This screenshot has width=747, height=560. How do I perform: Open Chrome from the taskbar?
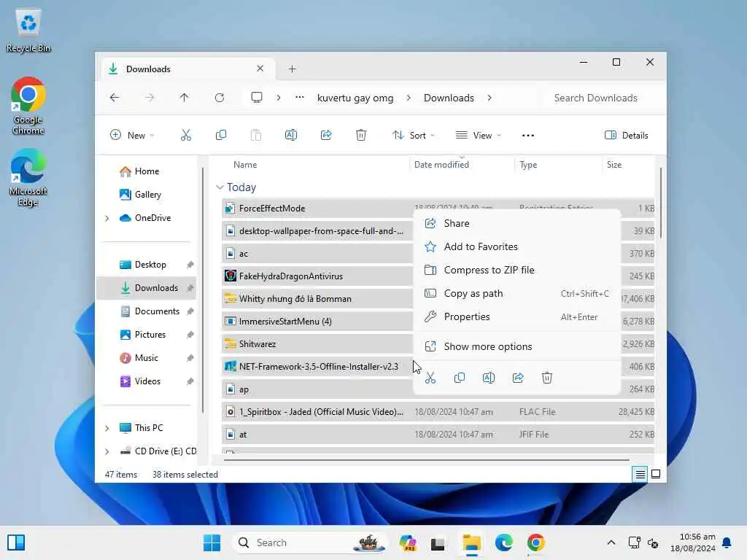click(x=535, y=542)
